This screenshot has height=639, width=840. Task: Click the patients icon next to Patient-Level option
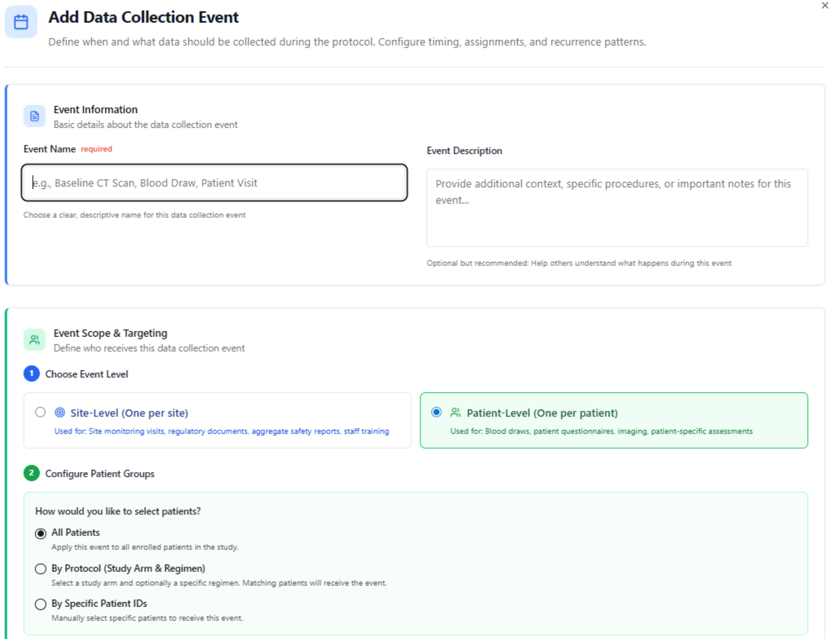tap(456, 412)
